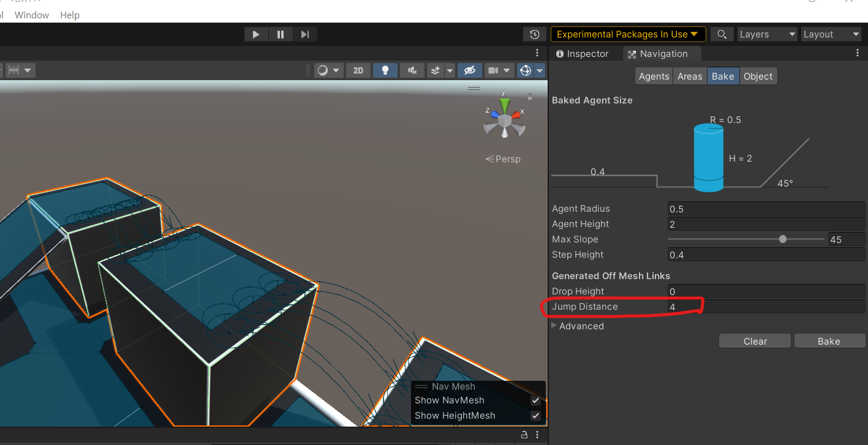
Task: Click the Generated Off Mesh Links heading
Action: 611,276
